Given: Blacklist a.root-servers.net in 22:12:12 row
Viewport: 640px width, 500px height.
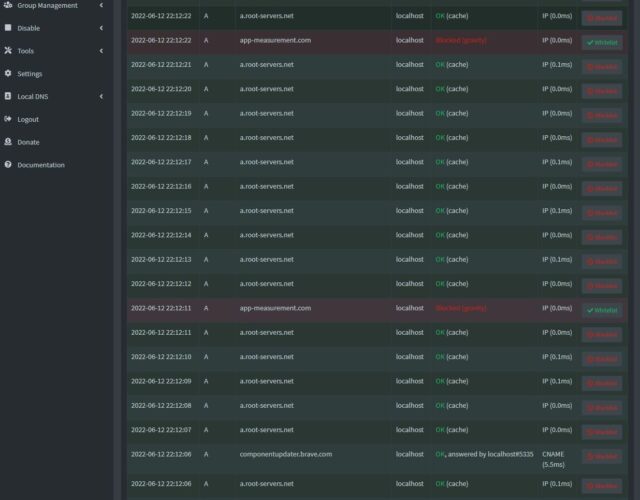Looking at the screenshot, I should 602,286.
